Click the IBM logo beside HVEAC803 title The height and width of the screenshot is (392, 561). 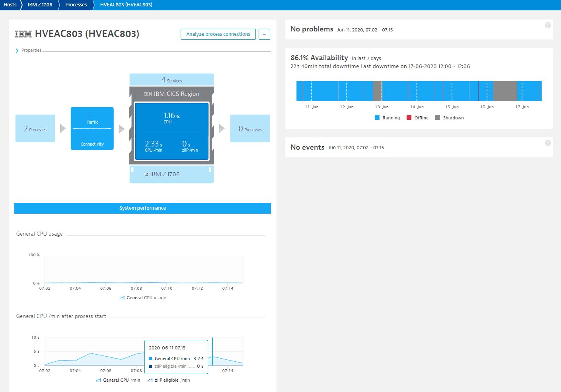point(23,34)
